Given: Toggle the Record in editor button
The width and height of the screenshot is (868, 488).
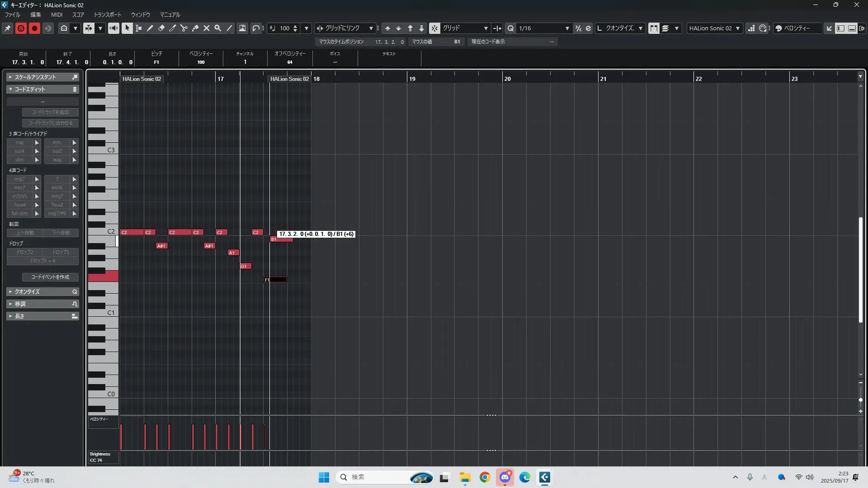Looking at the screenshot, I should [x=34, y=28].
